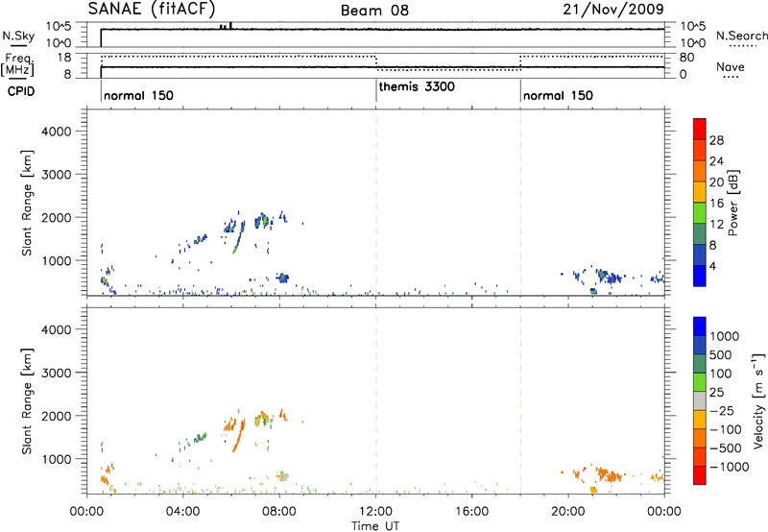This screenshot has width=768, height=532.
Task: Click the -1000 tick on Velocity colorbar
Action: (x=730, y=467)
